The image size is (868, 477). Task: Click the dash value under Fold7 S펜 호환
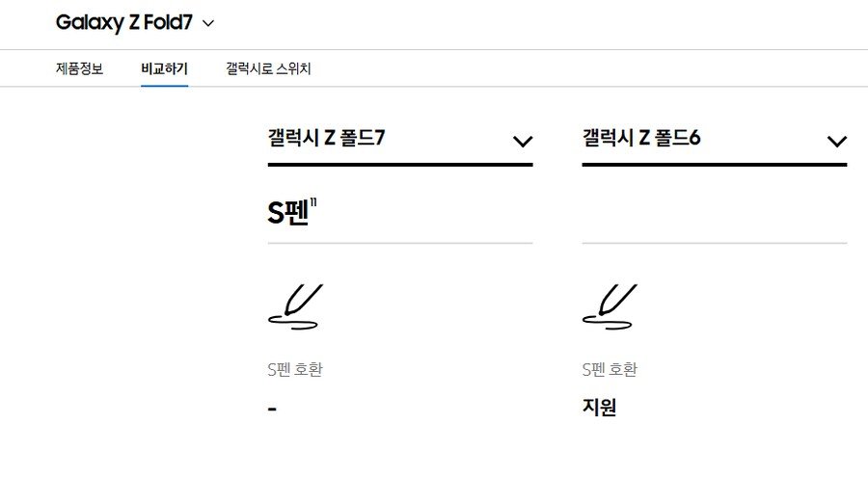pyautogui.click(x=272, y=410)
